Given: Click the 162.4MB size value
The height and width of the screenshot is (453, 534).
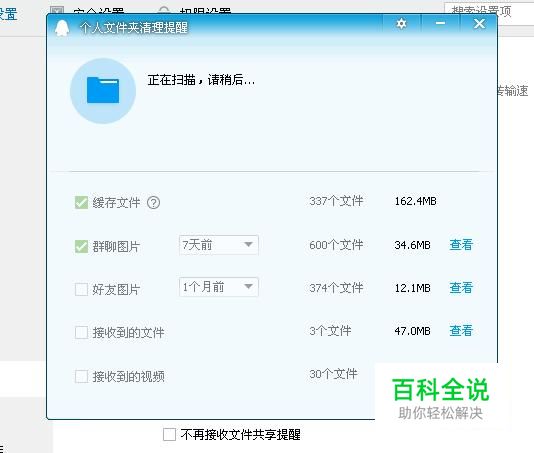Looking at the screenshot, I should (x=415, y=201).
